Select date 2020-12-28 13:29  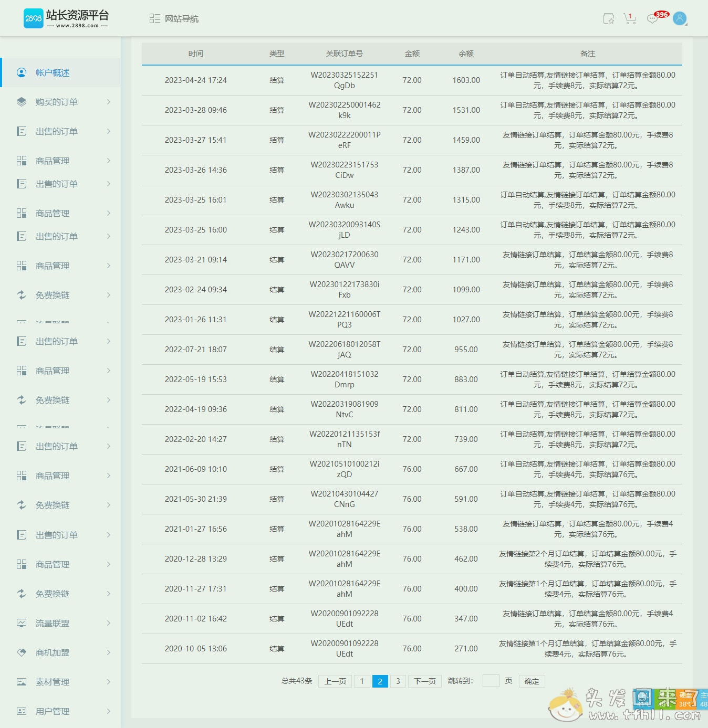point(196,559)
